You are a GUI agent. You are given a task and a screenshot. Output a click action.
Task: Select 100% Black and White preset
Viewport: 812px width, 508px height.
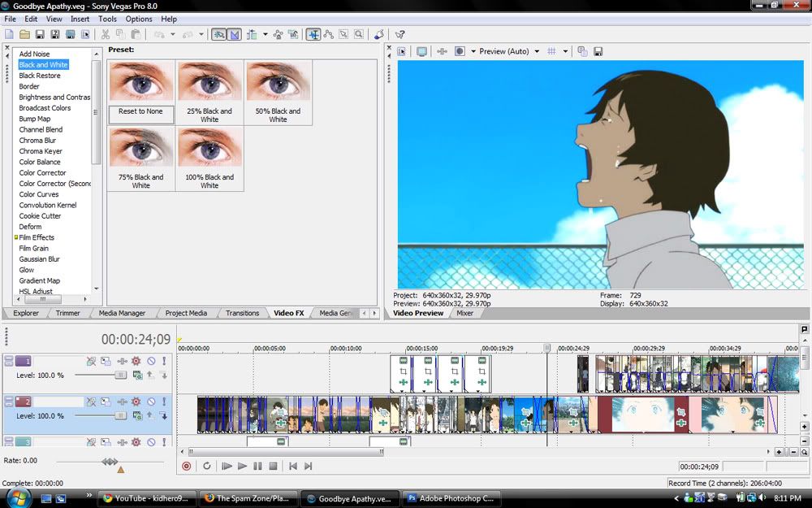click(209, 159)
